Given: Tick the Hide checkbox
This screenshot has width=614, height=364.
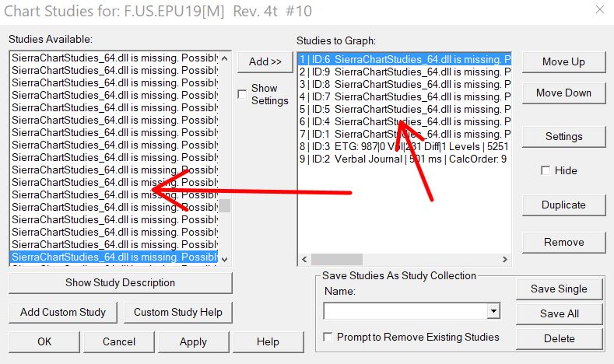Looking at the screenshot, I should 546,170.
